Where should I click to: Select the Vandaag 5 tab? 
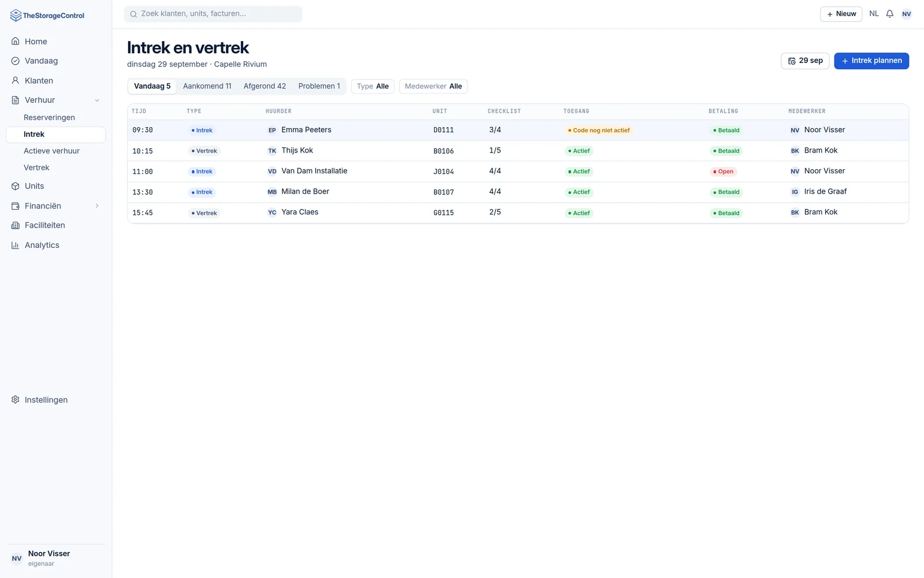tap(152, 86)
